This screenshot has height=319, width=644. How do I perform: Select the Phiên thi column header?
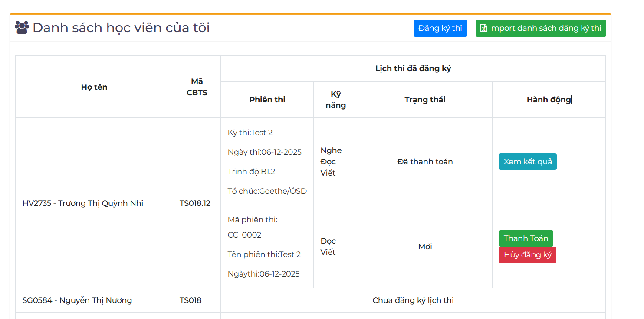pos(267,100)
